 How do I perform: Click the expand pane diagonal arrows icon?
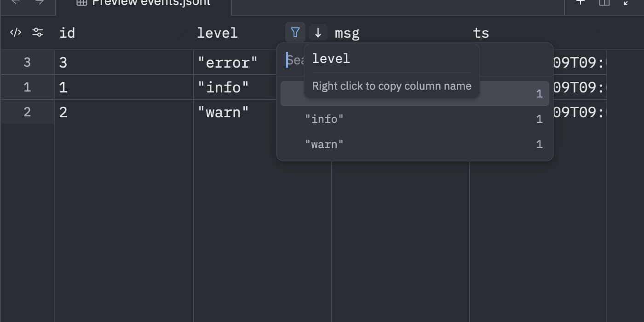(627, 2)
